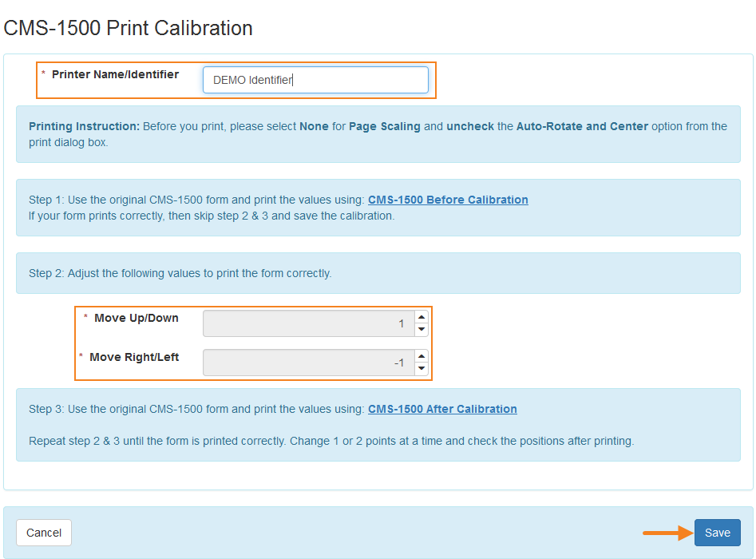Click the CMS-1500 Print Calibration heading
Image resolution: width=756 pixels, height=559 pixels.
[x=128, y=28]
